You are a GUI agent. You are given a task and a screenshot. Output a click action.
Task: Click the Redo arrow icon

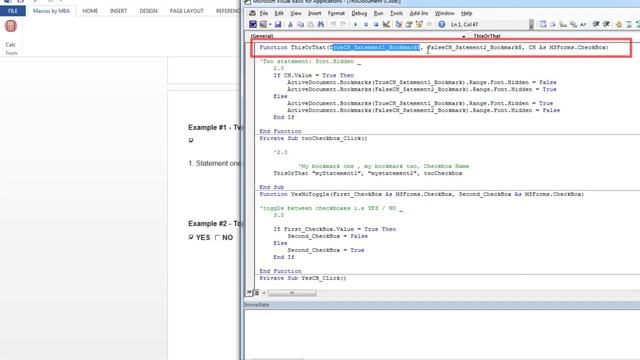point(343,24)
